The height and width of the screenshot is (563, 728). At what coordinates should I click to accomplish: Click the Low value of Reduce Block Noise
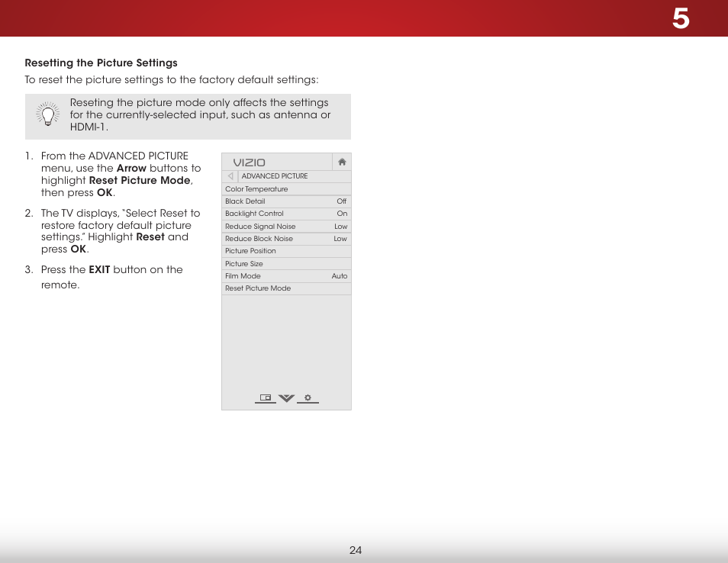pos(340,239)
